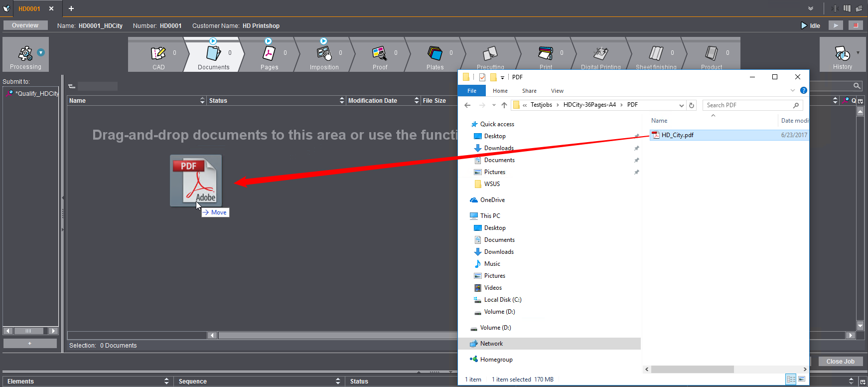The image size is (868, 387).
Task: Select the Pages workflow step
Action: click(x=269, y=55)
